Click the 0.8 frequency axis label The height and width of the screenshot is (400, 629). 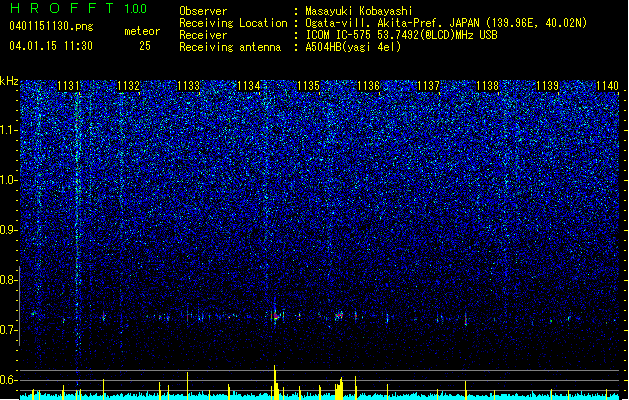click(8, 280)
